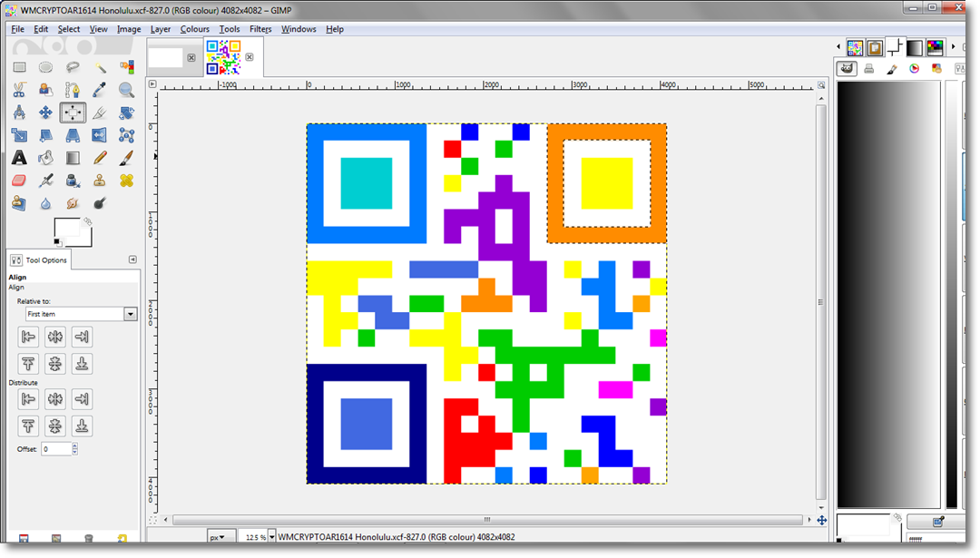Select the Perspective tool

coord(73,135)
